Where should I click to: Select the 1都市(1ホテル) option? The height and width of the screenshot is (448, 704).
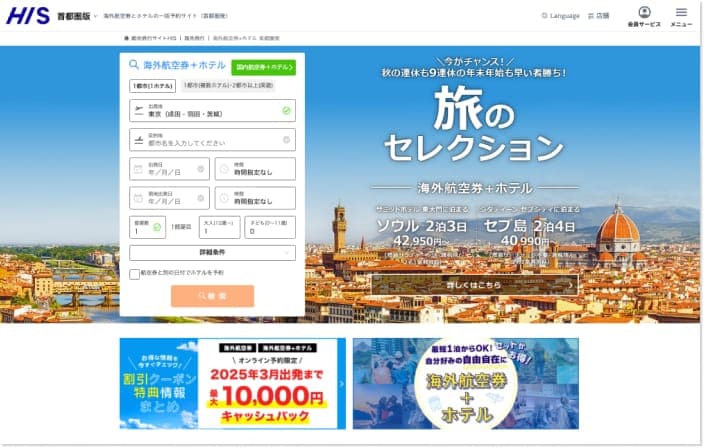[x=153, y=86]
